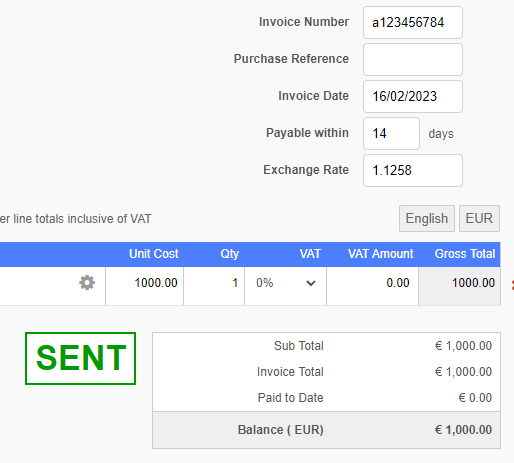Screen dimensions: 514x463
Task: Edit the Exchange Rate field
Action: click(413, 170)
